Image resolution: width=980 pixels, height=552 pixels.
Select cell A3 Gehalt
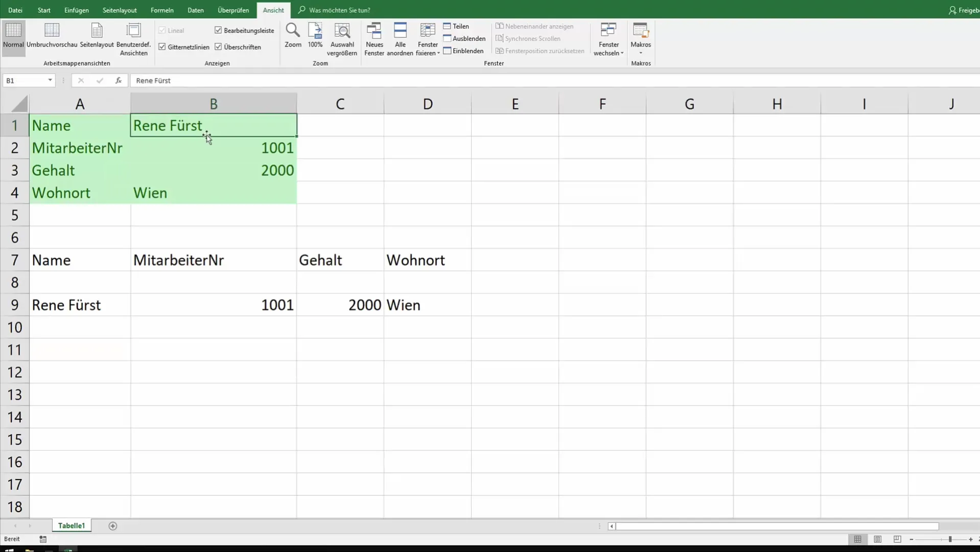coord(80,170)
